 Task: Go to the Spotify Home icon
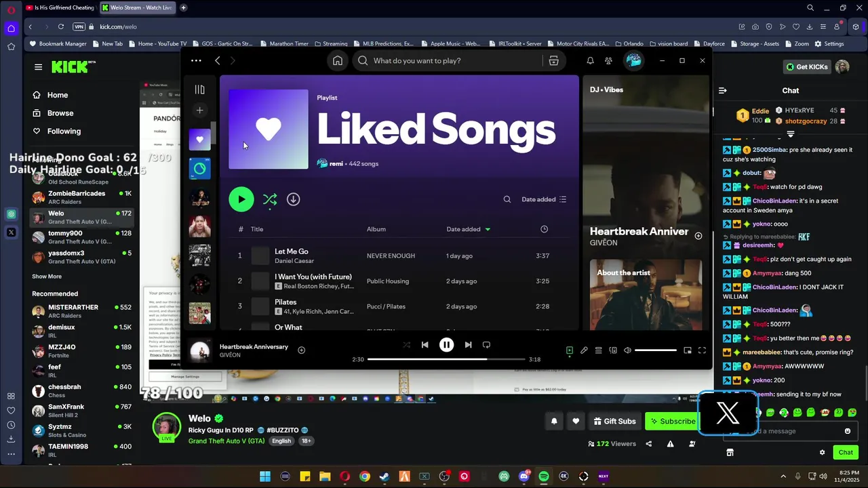[337, 61]
